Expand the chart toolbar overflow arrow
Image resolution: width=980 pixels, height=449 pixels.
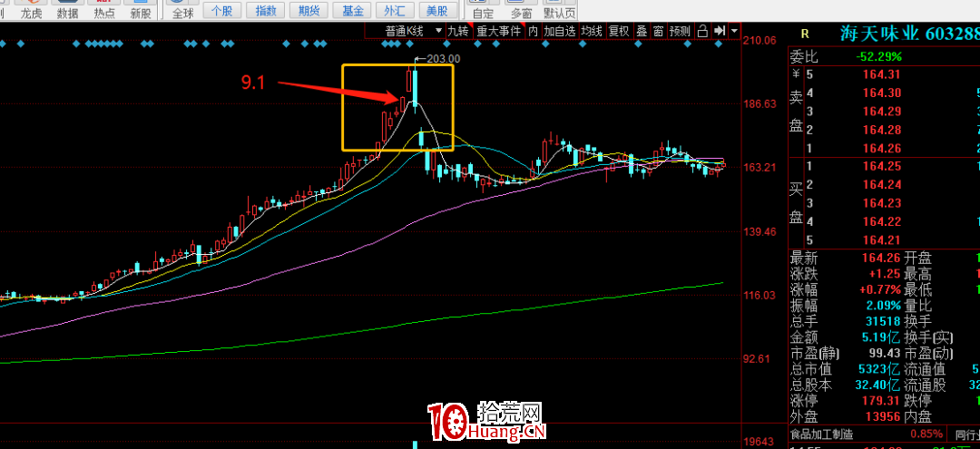click(734, 31)
